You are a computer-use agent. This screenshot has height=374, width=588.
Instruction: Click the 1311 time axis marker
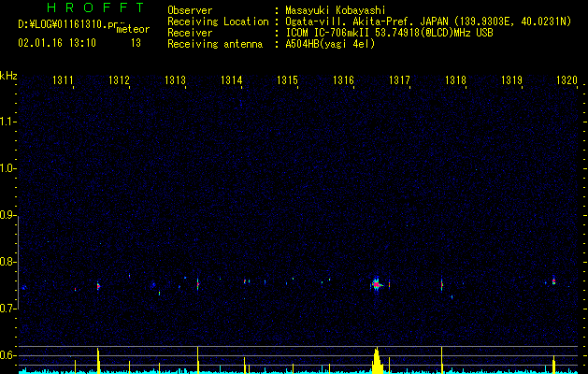(x=63, y=80)
